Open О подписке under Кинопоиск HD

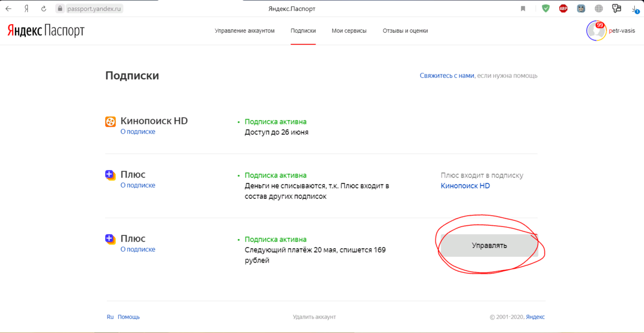(137, 131)
